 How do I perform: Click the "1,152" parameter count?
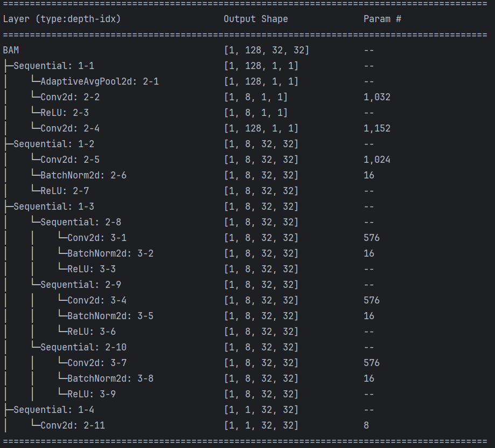[x=377, y=128]
